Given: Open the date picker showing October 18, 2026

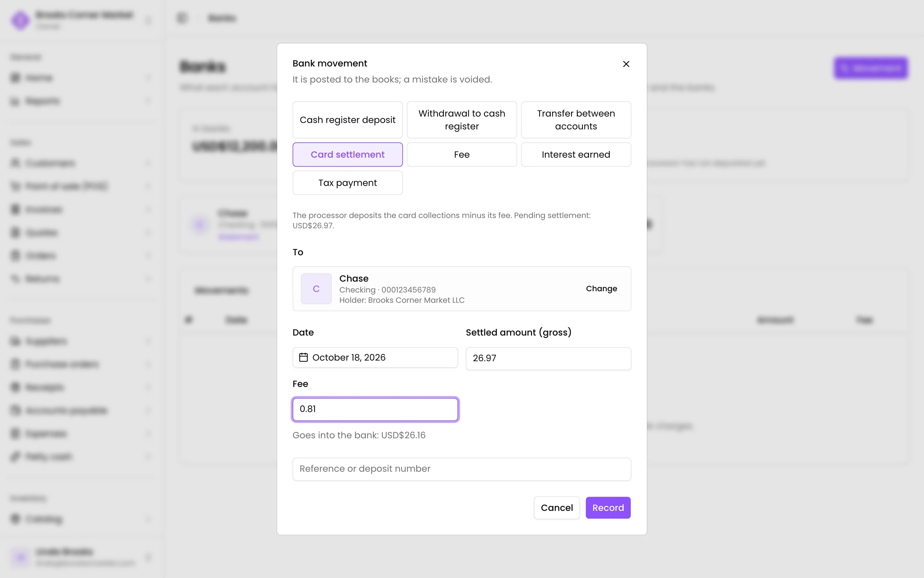Looking at the screenshot, I should pyautogui.click(x=375, y=357).
